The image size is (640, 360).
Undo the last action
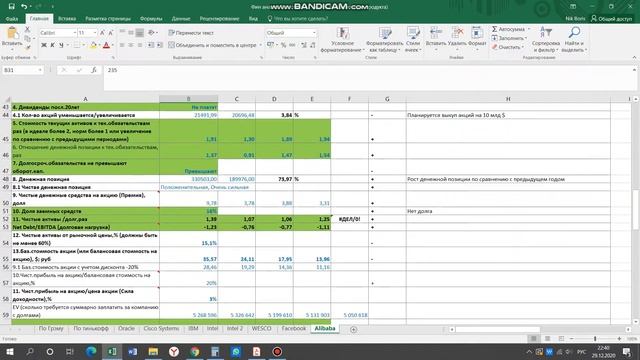(24, 7)
